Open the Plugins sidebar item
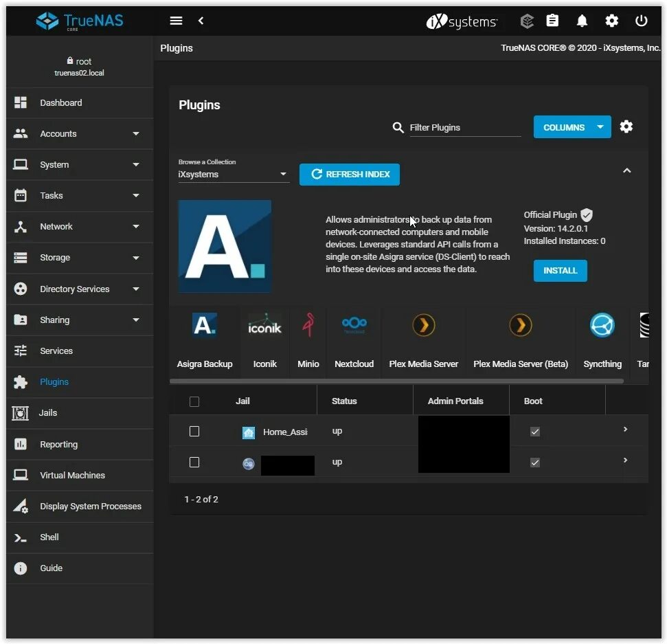 80,382
